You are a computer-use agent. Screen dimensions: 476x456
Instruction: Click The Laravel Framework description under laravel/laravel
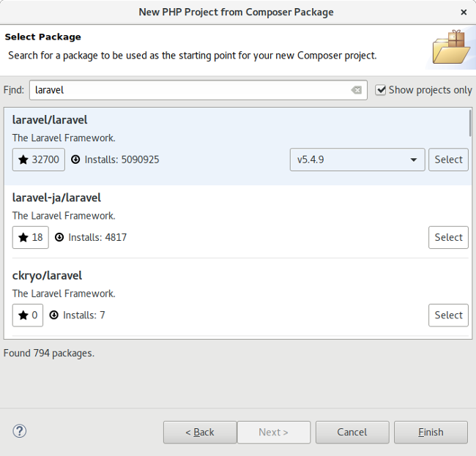tap(64, 138)
